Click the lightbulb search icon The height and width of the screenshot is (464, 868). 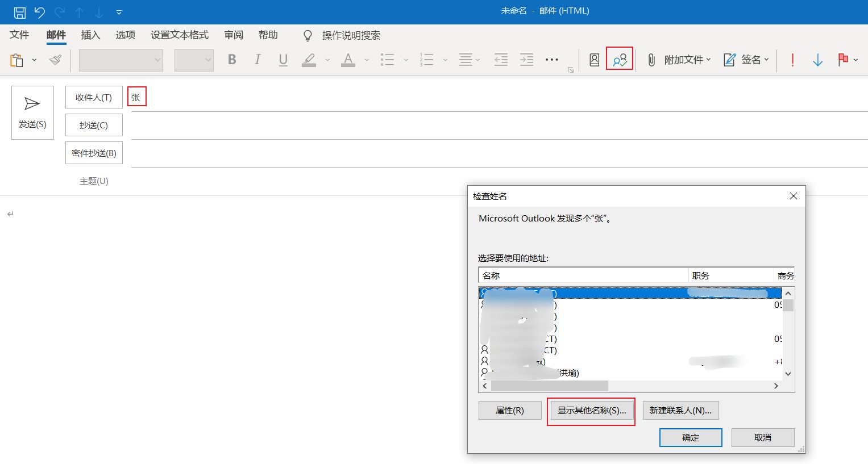click(x=308, y=36)
